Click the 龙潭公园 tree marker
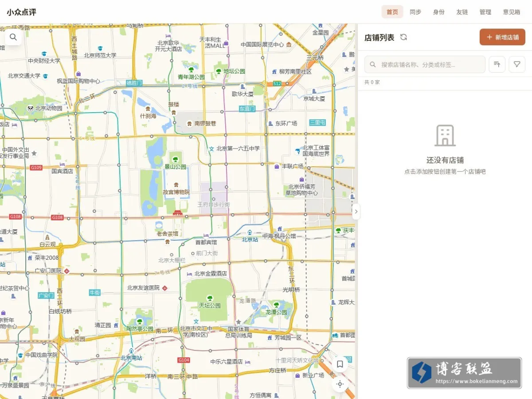The height and width of the screenshot is (399, 532). pos(276,305)
